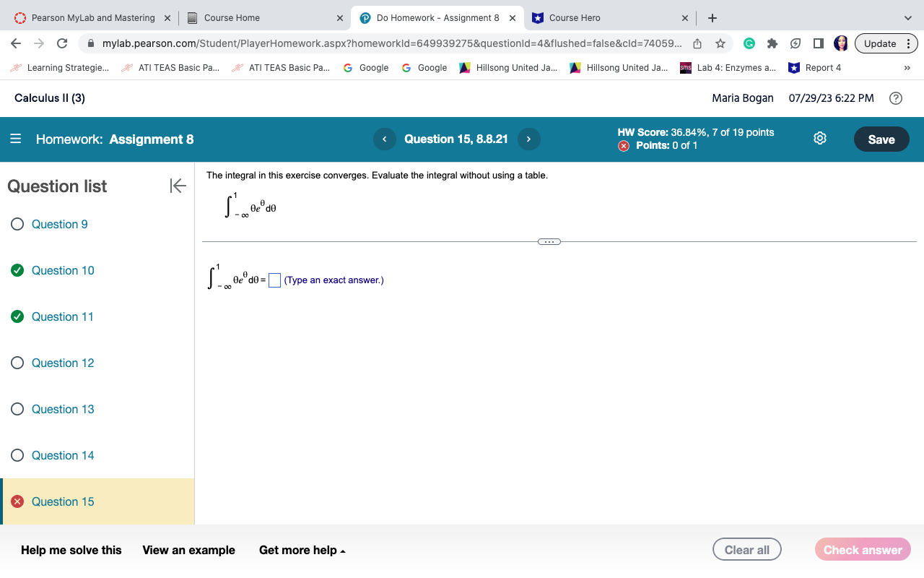The width and height of the screenshot is (924, 578).
Task: Click the Grammarly extension icon
Action: (749, 43)
